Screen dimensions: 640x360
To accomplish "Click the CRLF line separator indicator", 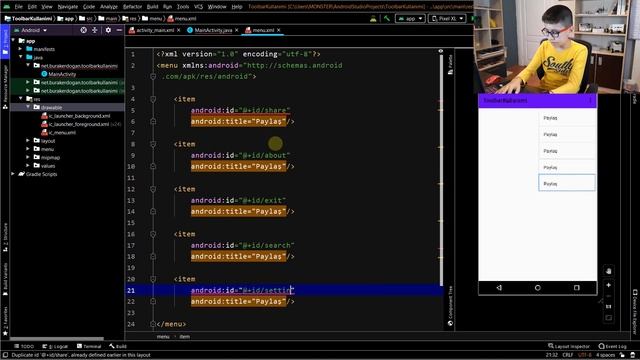I will pyautogui.click(x=568, y=355).
